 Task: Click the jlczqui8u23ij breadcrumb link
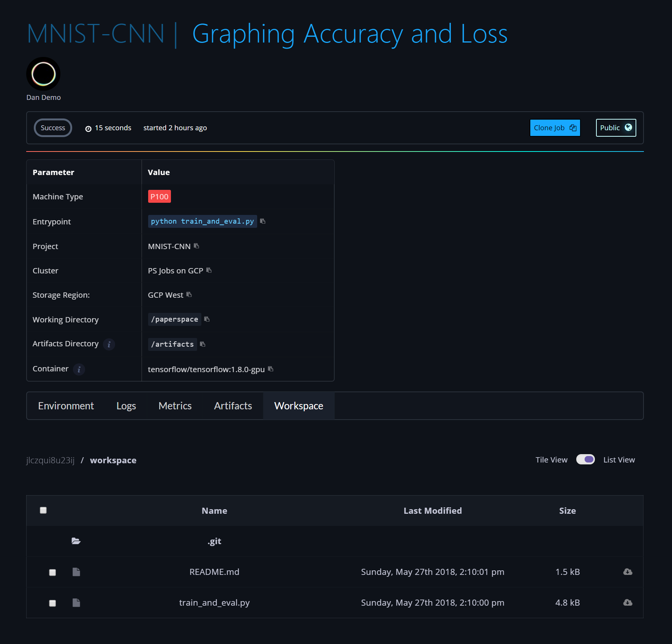coord(51,460)
